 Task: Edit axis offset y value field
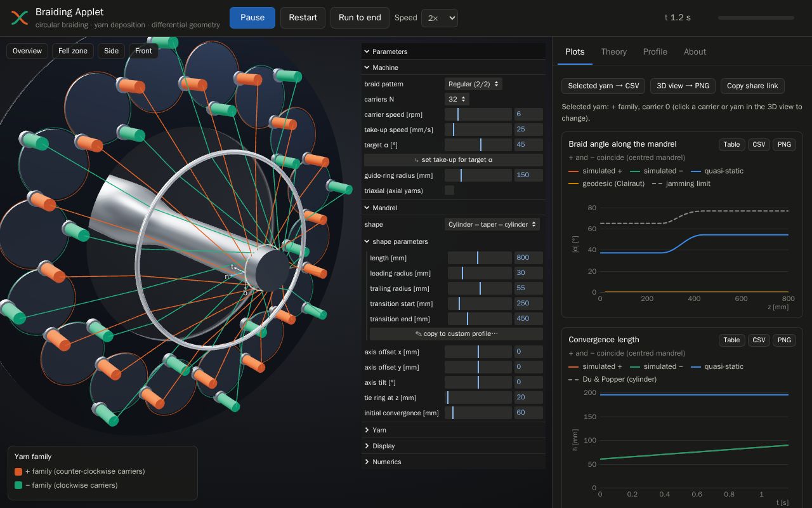pyautogui.click(x=528, y=367)
